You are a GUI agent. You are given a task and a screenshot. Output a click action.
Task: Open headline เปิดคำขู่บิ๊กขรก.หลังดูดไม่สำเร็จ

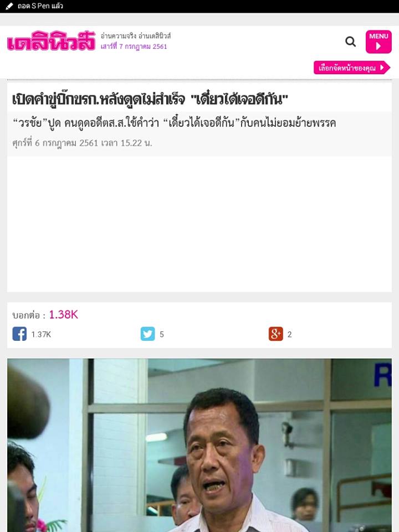(x=150, y=99)
